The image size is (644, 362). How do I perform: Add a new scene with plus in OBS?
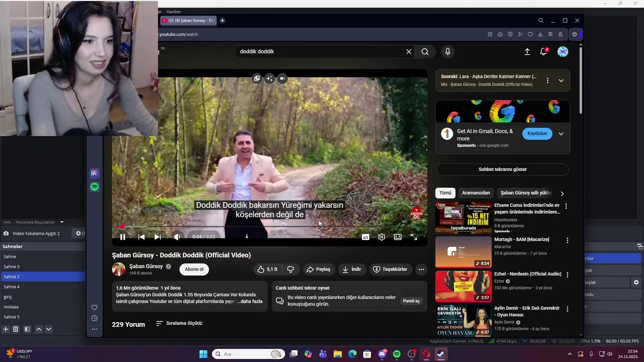[6, 329]
